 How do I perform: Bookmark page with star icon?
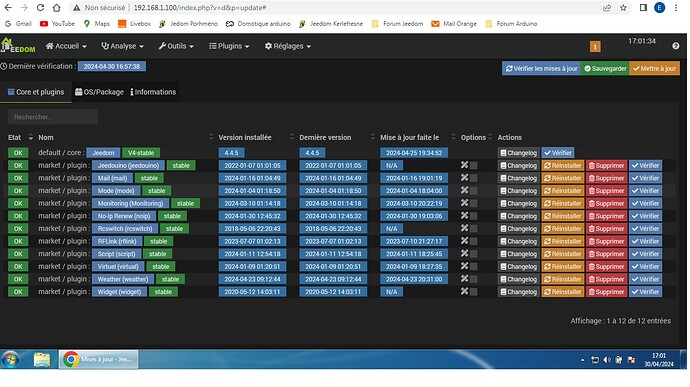pos(623,7)
